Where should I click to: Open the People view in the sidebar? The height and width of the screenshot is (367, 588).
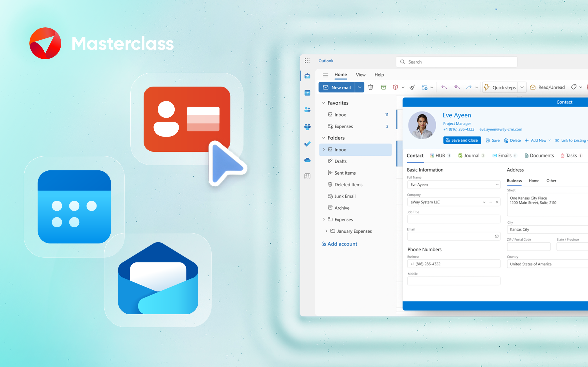click(x=307, y=110)
